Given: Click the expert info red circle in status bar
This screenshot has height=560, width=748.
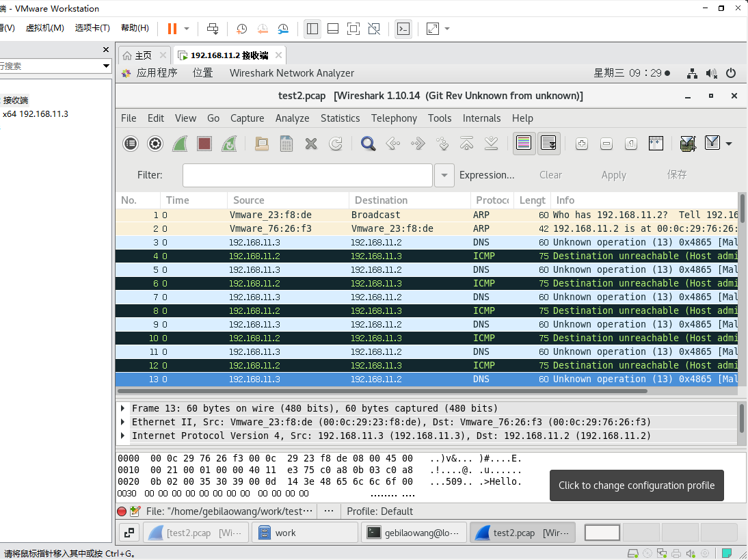Looking at the screenshot, I should pos(122,511).
